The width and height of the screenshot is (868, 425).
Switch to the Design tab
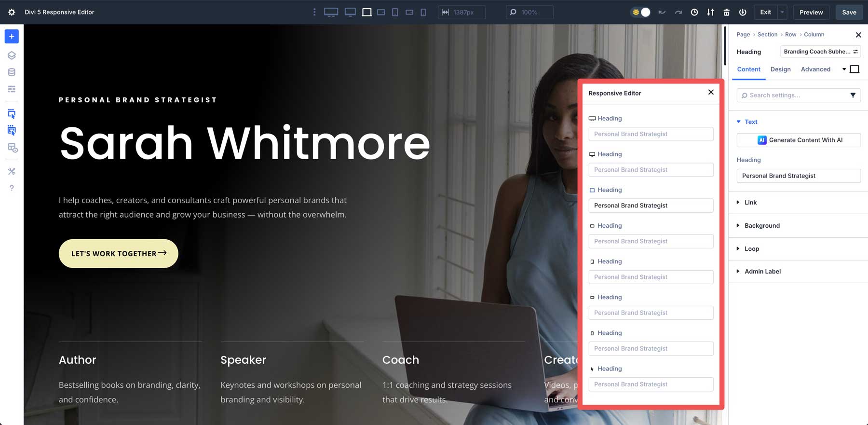[780, 69]
